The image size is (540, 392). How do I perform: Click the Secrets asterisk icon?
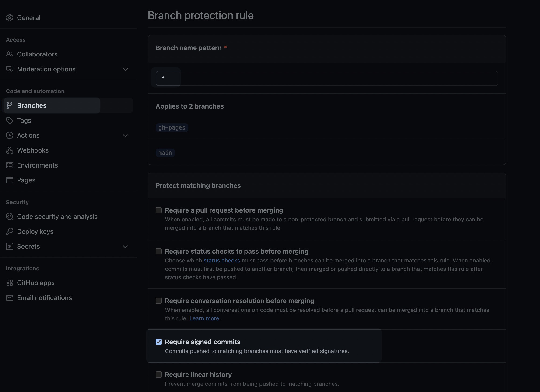point(10,247)
